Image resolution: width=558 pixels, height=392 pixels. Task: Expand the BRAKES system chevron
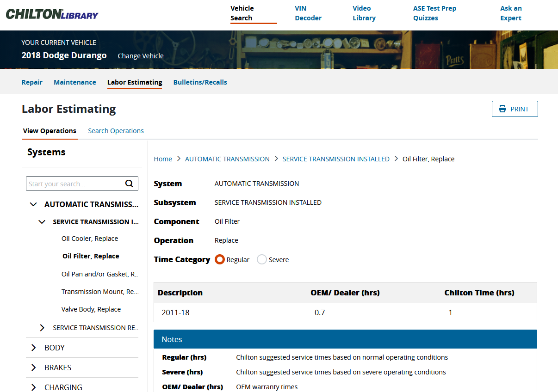pyautogui.click(x=33, y=367)
